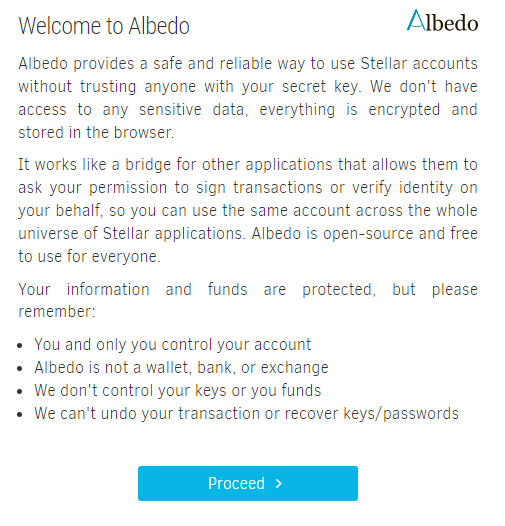Click the right chevron arrow inside Proceed
Viewport: 505px width, 526px height.
(x=279, y=483)
